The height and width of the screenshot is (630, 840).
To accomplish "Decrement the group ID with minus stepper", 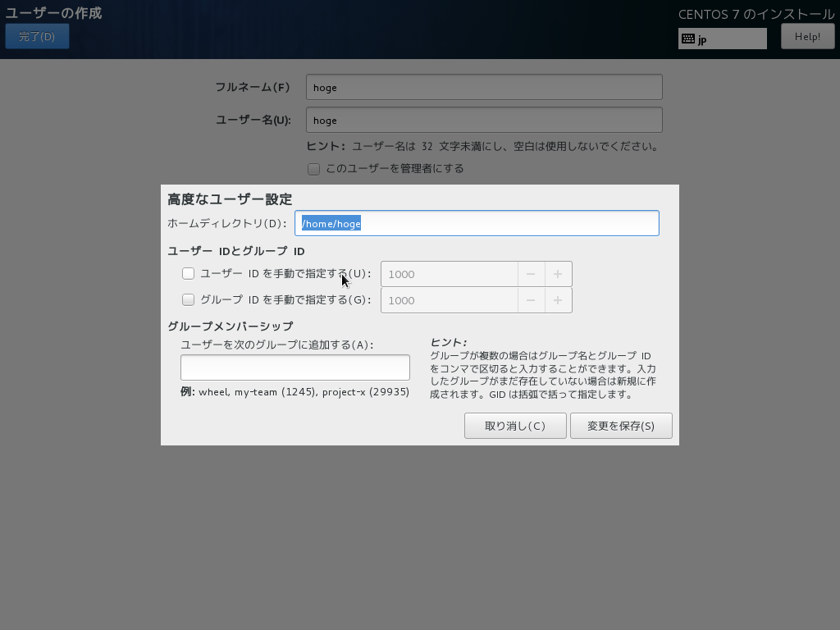I will (531, 299).
